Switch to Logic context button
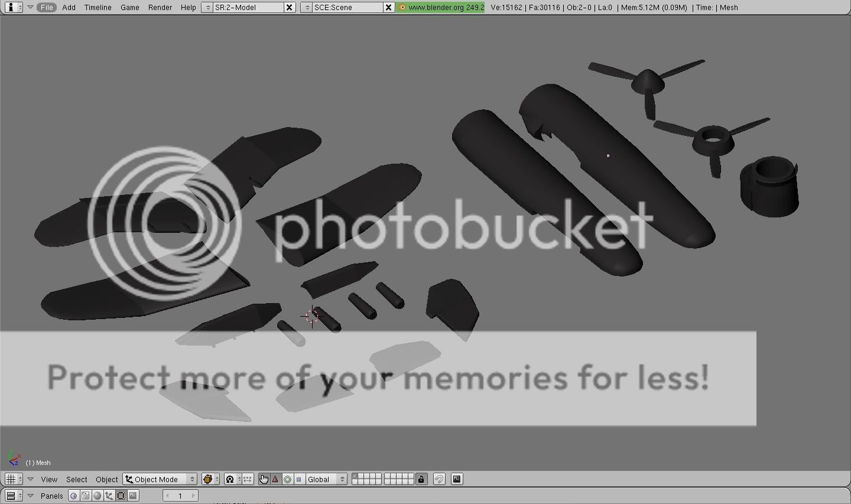The image size is (851, 504). point(73,496)
